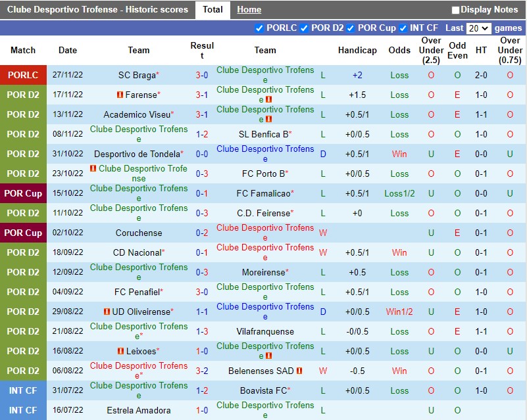Open the Moreirense team link
The image size is (527, 420).
pyautogui.click(x=264, y=272)
